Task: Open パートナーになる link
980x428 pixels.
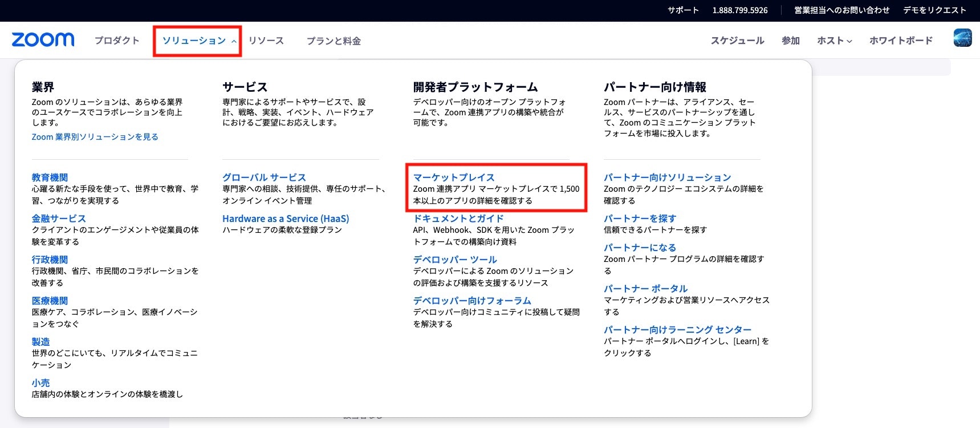Action: point(640,248)
